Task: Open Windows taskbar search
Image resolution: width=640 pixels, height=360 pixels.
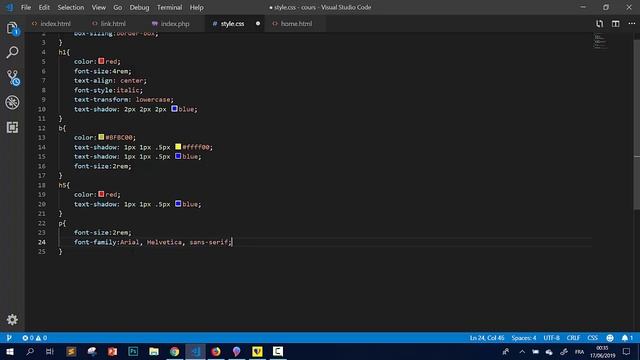Action: pos(30,351)
